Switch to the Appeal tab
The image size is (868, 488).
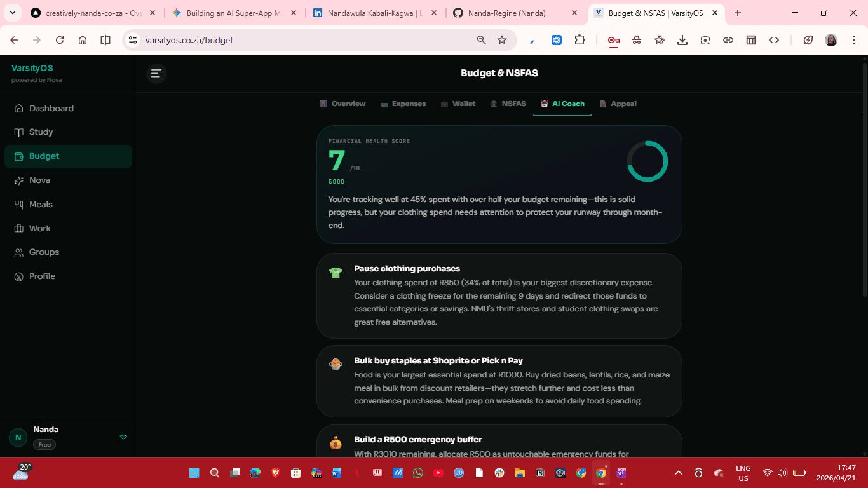tap(618, 104)
